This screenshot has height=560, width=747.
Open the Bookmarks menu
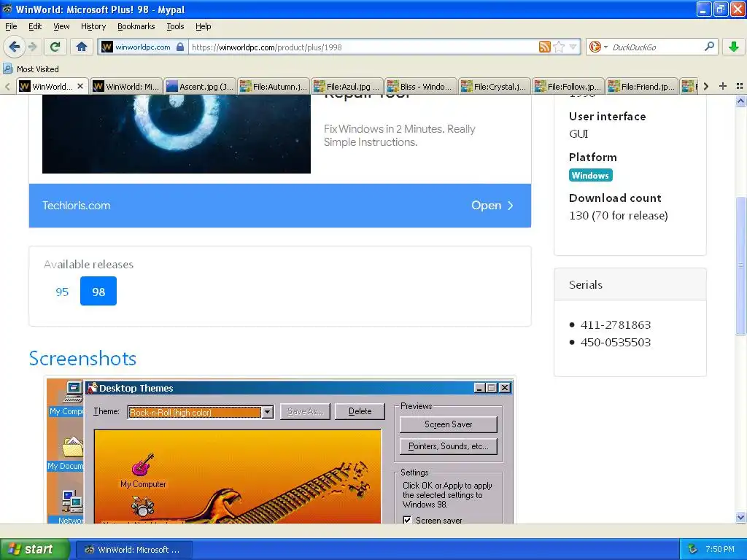(136, 26)
